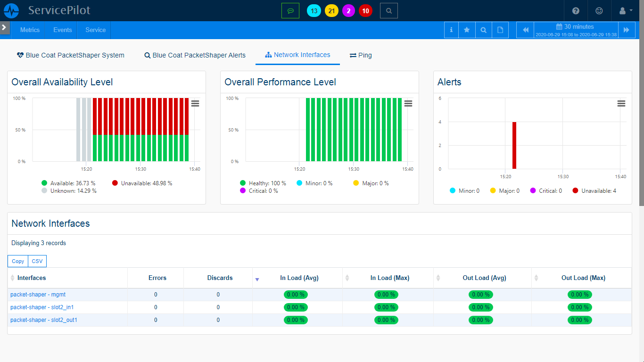Click the star favorites icon
Image resolution: width=644 pixels, height=362 pixels.
click(467, 30)
